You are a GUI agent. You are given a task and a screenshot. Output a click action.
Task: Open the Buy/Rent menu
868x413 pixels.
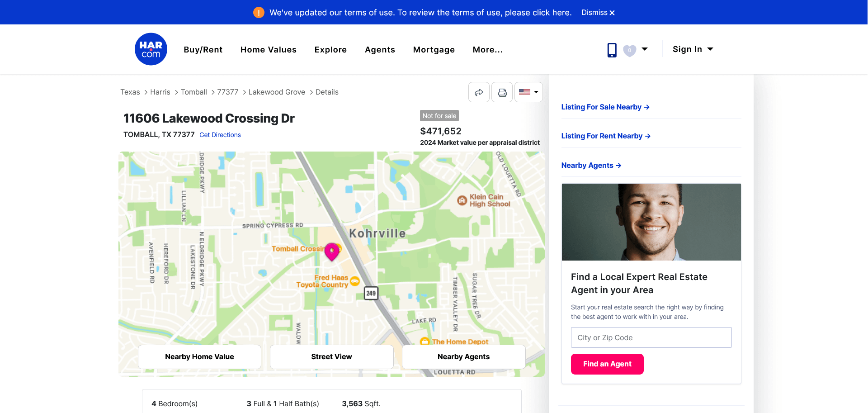[203, 50]
